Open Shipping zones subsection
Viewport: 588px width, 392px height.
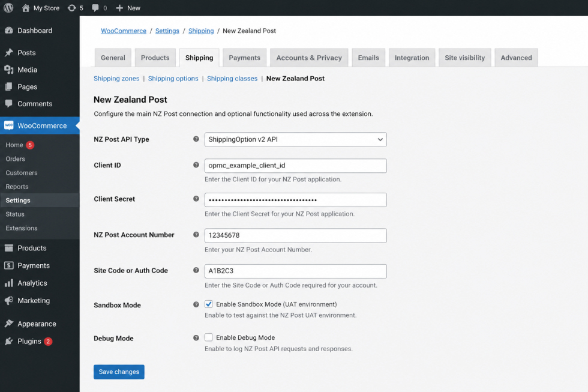[116, 79]
